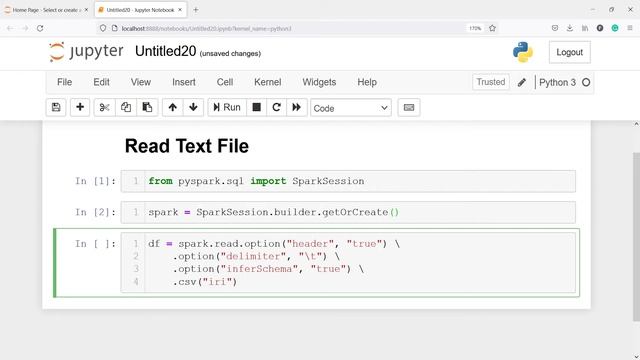Screen dimensions: 640x360
Task: Open the browser downloads panel
Action: point(570,28)
